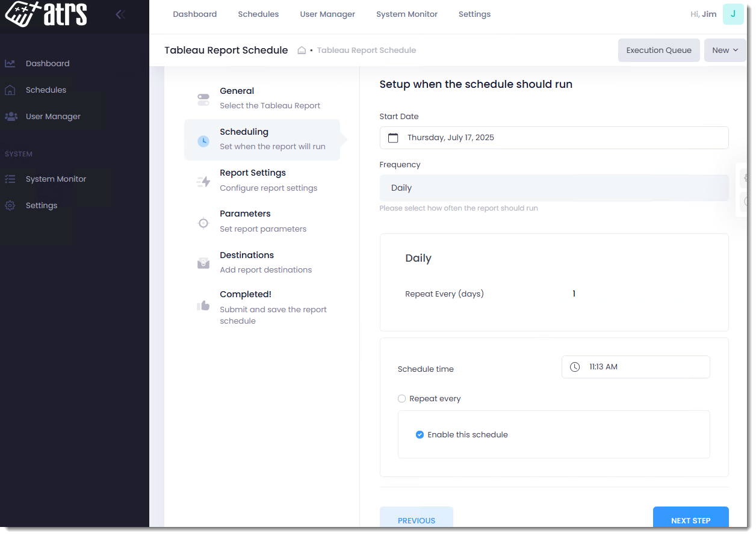Click the Schedules home icon in sidebar
The height and width of the screenshot is (536, 756).
10,90
